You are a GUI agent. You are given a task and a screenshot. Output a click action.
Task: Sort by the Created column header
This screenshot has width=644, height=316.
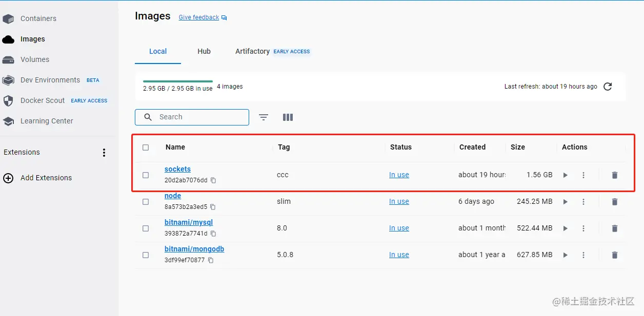472,147
